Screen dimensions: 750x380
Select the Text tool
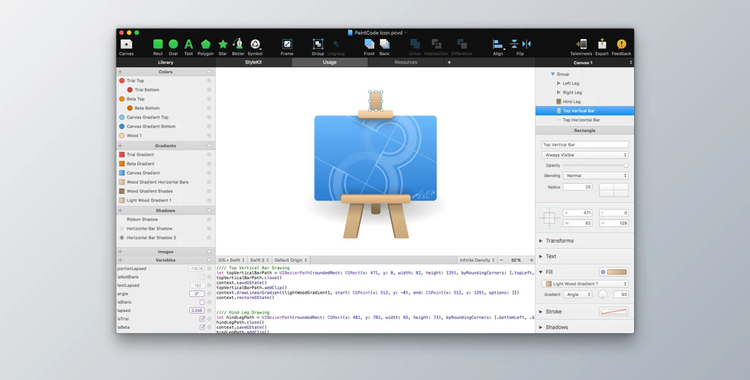pos(188,47)
